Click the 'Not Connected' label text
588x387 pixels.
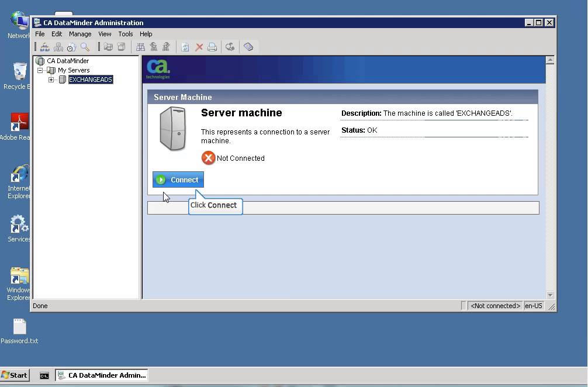point(241,158)
